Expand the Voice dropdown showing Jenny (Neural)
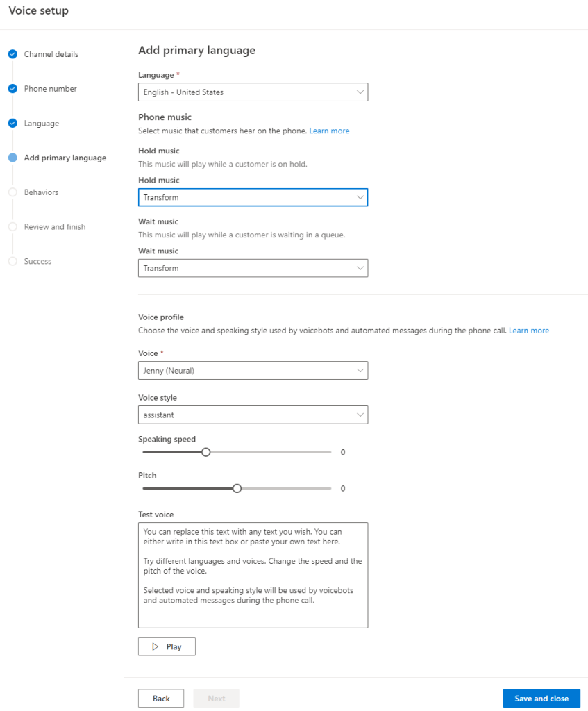The width and height of the screenshot is (588, 711). [253, 371]
